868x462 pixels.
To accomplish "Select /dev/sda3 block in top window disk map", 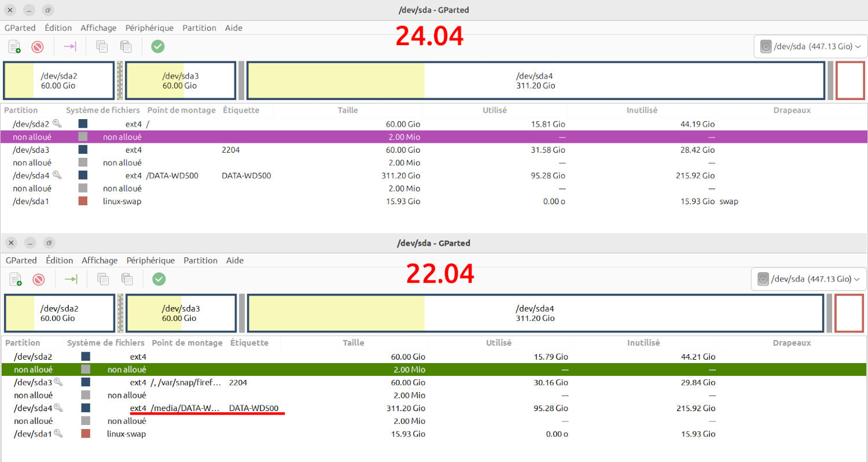I will pyautogui.click(x=180, y=80).
